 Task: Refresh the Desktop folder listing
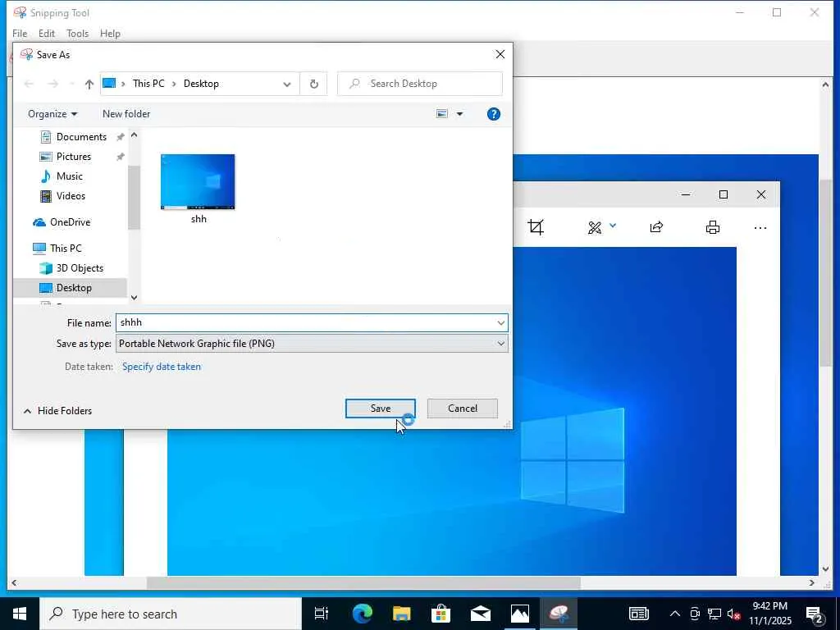point(314,84)
